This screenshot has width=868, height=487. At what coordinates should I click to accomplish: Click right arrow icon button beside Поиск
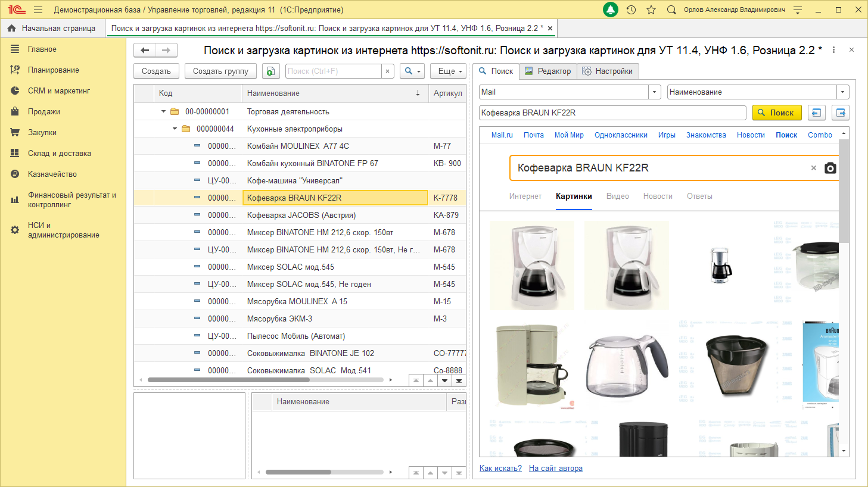[x=841, y=113]
